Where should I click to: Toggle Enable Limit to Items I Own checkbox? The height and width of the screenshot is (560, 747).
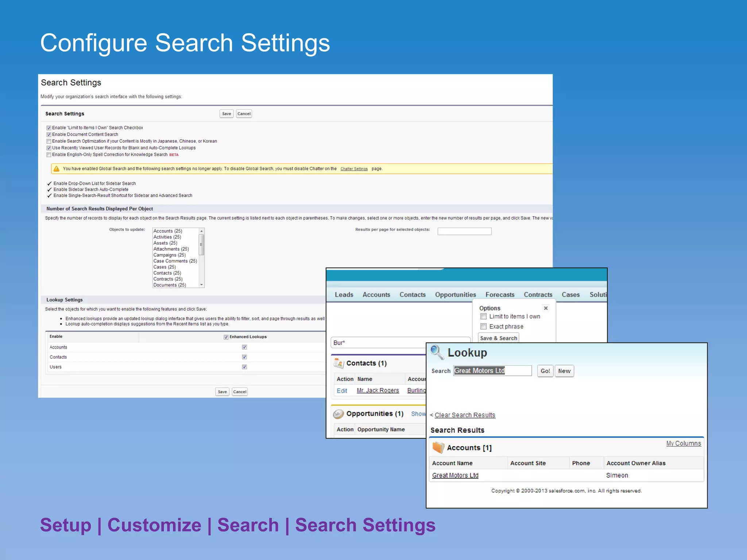pyautogui.click(x=49, y=128)
